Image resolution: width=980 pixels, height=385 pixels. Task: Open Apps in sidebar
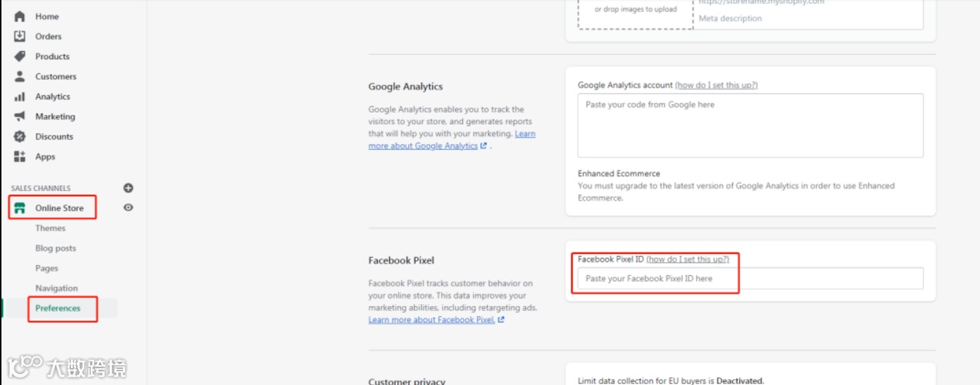click(45, 157)
